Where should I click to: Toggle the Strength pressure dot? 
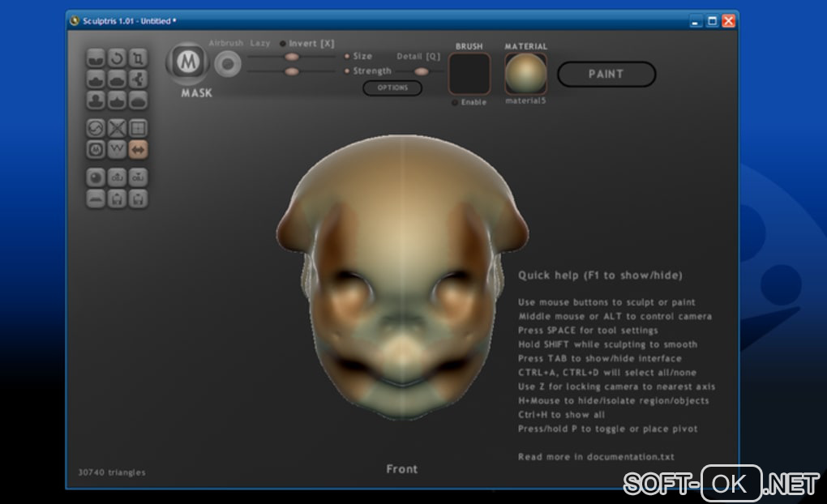pyautogui.click(x=346, y=70)
